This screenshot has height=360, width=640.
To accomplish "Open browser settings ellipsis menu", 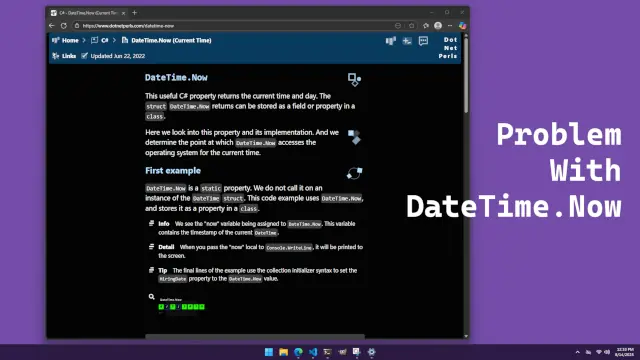I will click(450, 26).
